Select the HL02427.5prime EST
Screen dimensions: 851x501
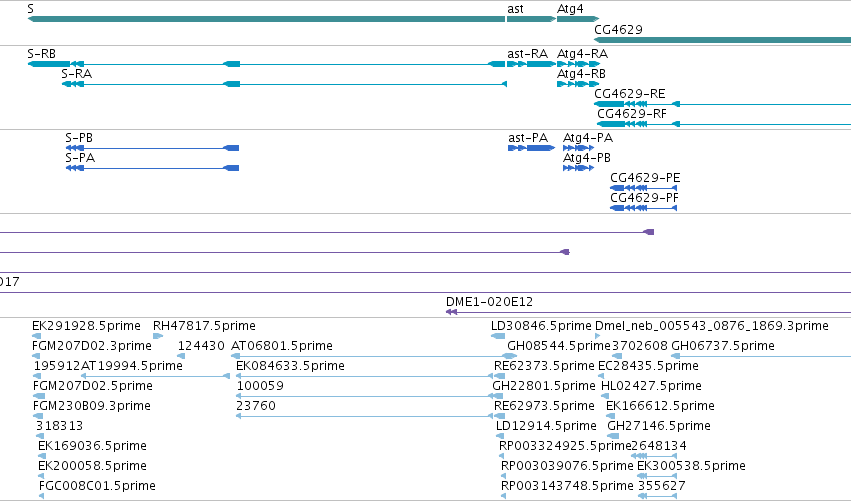[606, 396]
